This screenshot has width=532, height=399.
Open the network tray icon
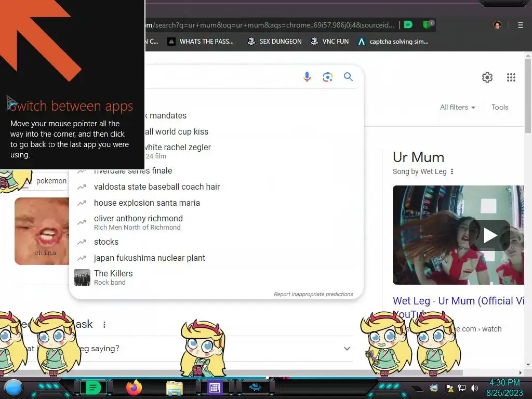(x=462, y=388)
